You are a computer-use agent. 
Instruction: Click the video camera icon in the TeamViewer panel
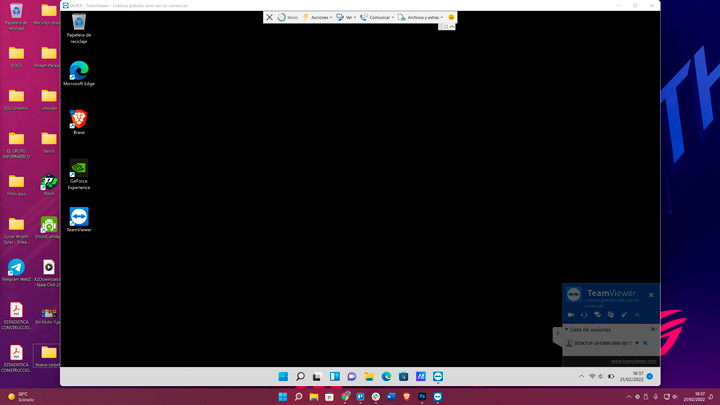(571, 315)
